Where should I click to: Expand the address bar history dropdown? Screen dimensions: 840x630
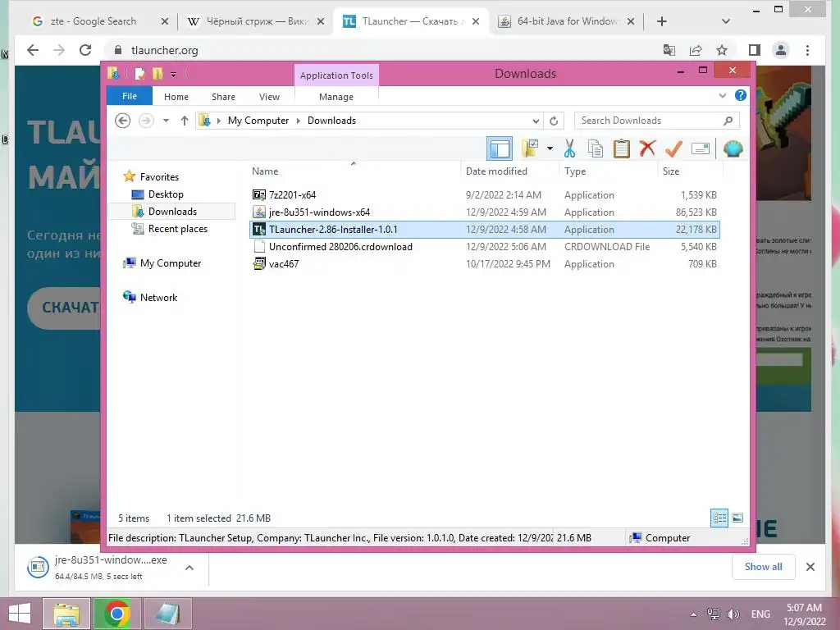point(535,121)
